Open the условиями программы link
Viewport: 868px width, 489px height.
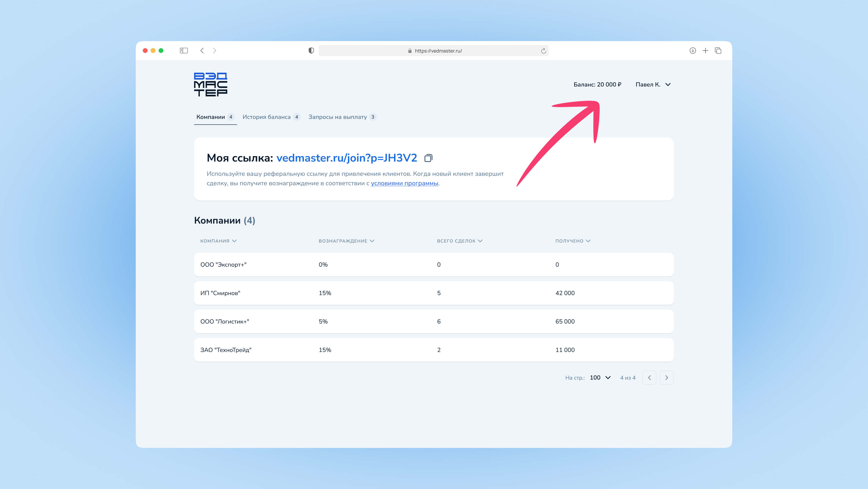(x=404, y=183)
